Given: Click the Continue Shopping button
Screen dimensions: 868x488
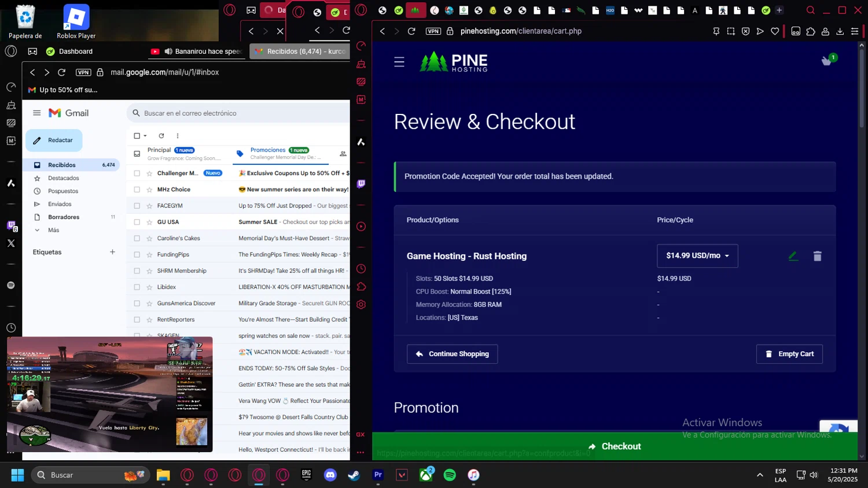Looking at the screenshot, I should (452, 354).
